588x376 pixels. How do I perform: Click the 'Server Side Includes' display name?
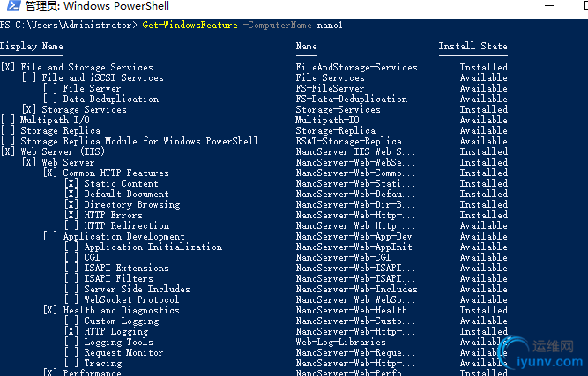coord(137,289)
